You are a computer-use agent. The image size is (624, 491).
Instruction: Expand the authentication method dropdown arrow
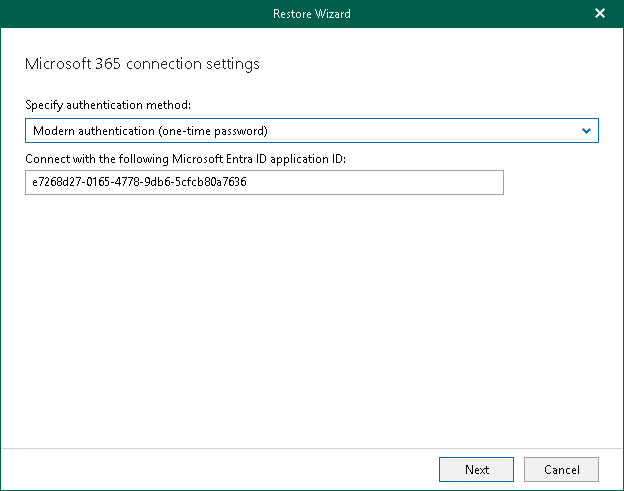(587, 131)
